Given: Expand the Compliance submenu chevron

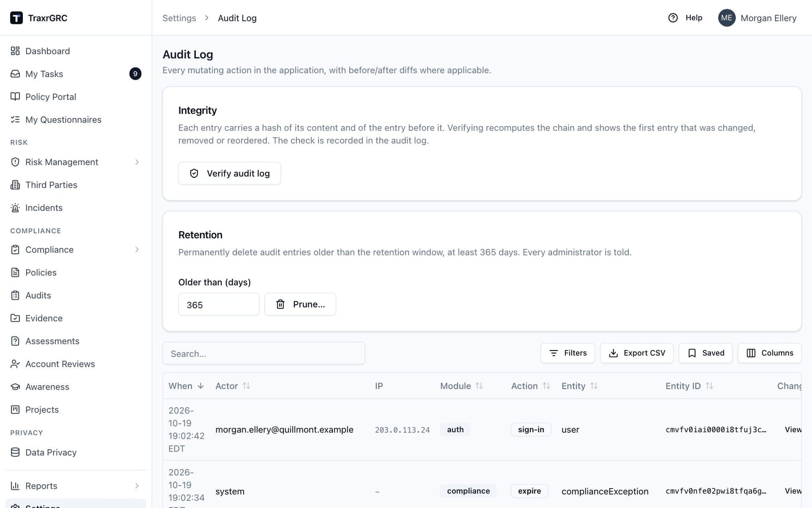Looking at the screenshot, I should [x=137, y=249].
